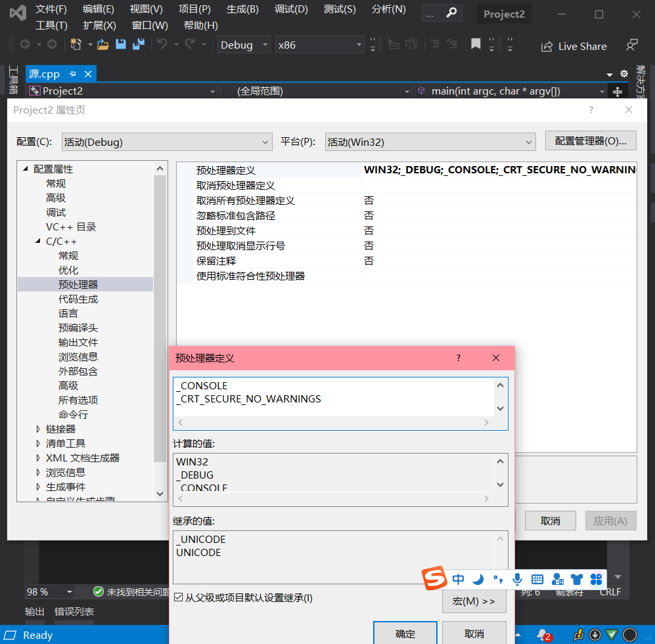Click 确定 in the 预处理器定义 dialog
This screenshot has height=644, width=655.
click(405, 633)
